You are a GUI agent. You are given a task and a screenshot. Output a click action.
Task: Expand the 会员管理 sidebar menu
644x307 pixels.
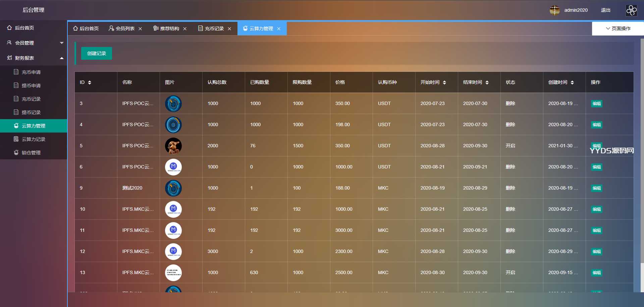pos(34,43)
